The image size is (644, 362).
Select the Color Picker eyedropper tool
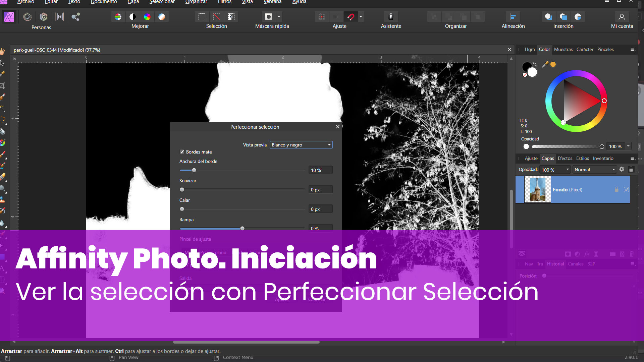(3, 74)
